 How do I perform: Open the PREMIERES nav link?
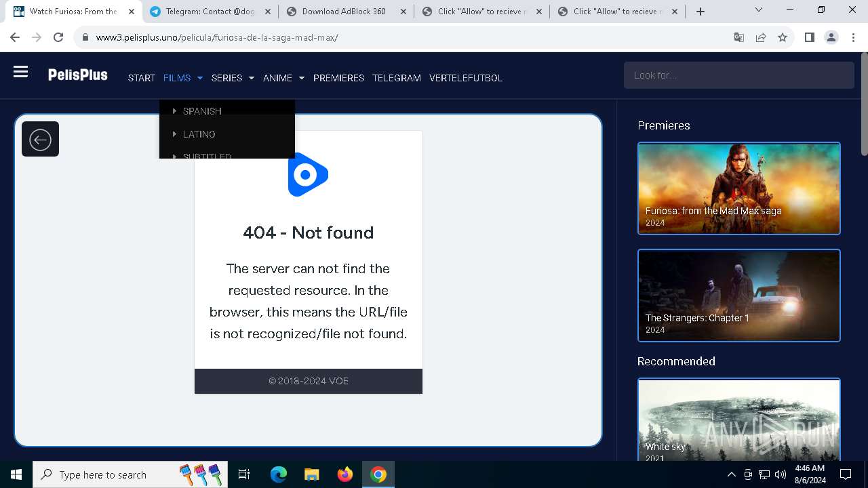pos(338,78)
